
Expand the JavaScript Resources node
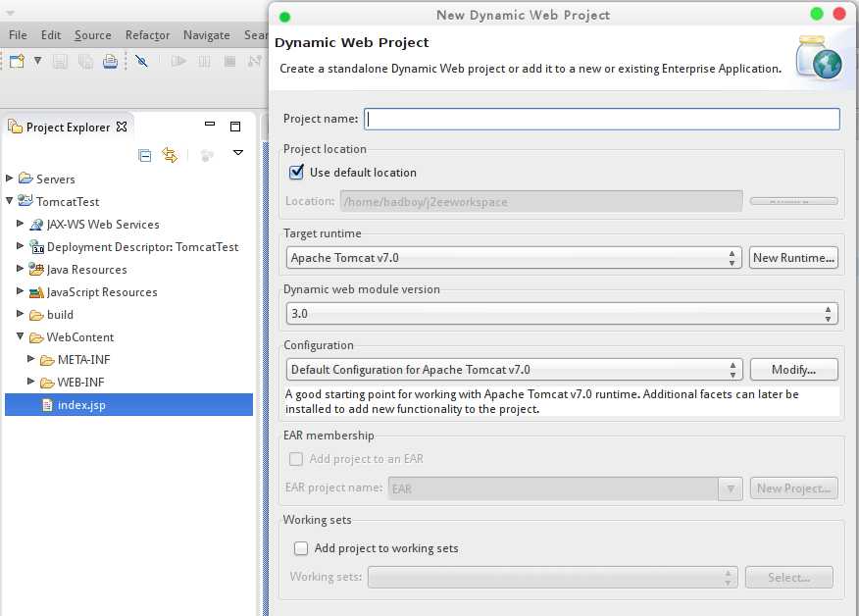pyautogui.click(x=21, y=291)
